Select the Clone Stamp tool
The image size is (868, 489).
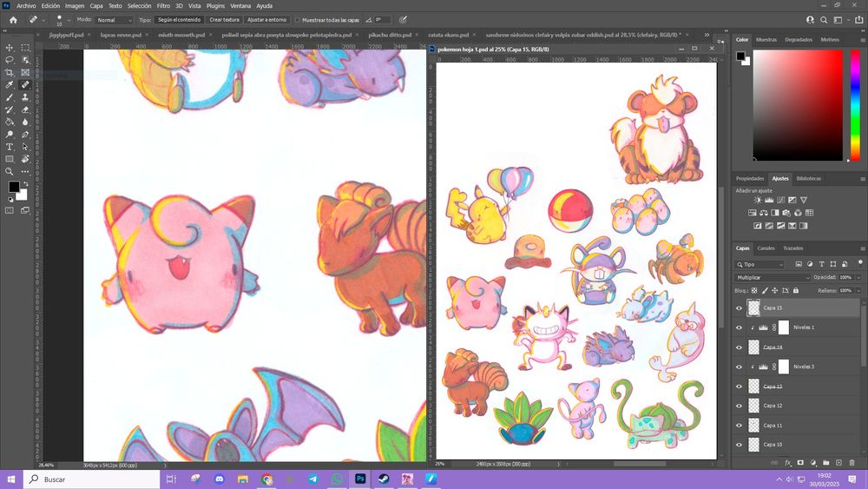coord(25,97)
